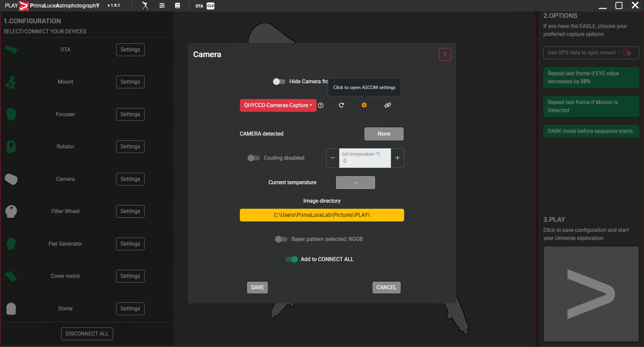Click the CLD status badge
The image size is (644, 347).
(x=211, y=6)
